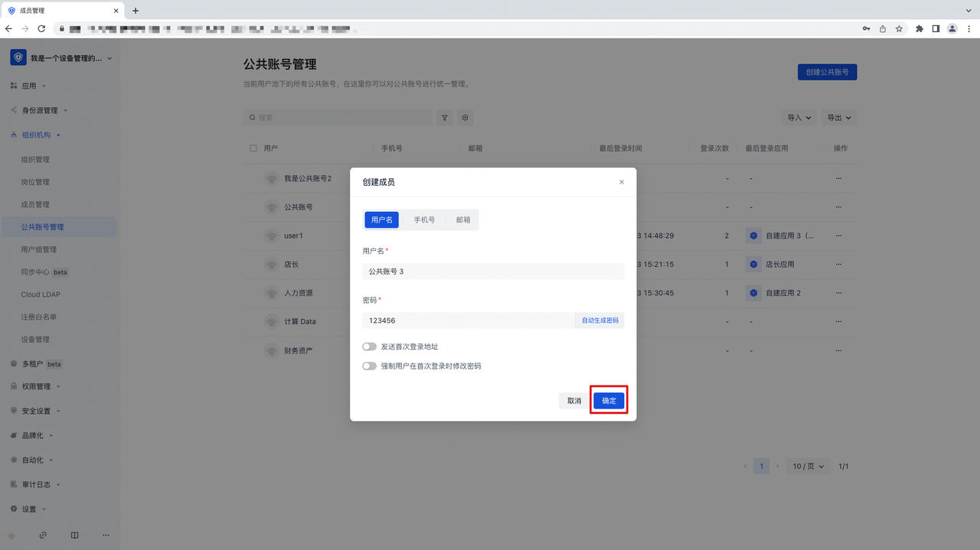This screenshot has width=980, height=550.
Task: Open browser extensions puzzle icon
Action: click(x=919, y=28)
